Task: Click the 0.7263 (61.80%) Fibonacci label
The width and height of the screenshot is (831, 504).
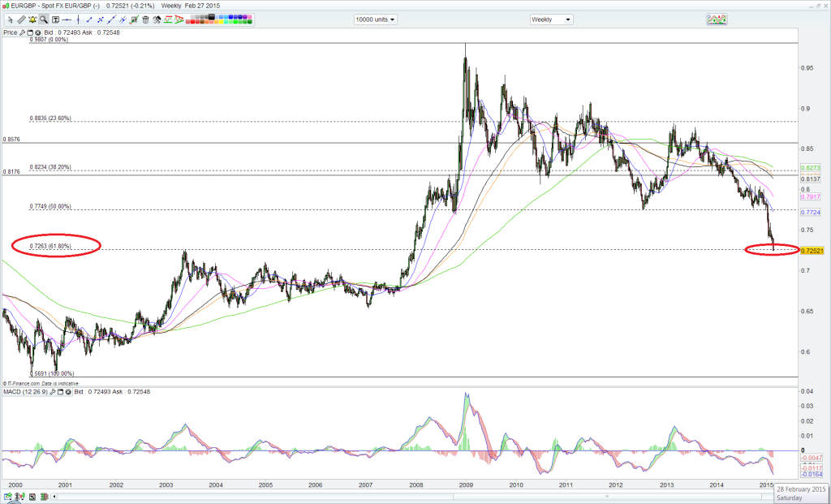Action: pos(50,246)
